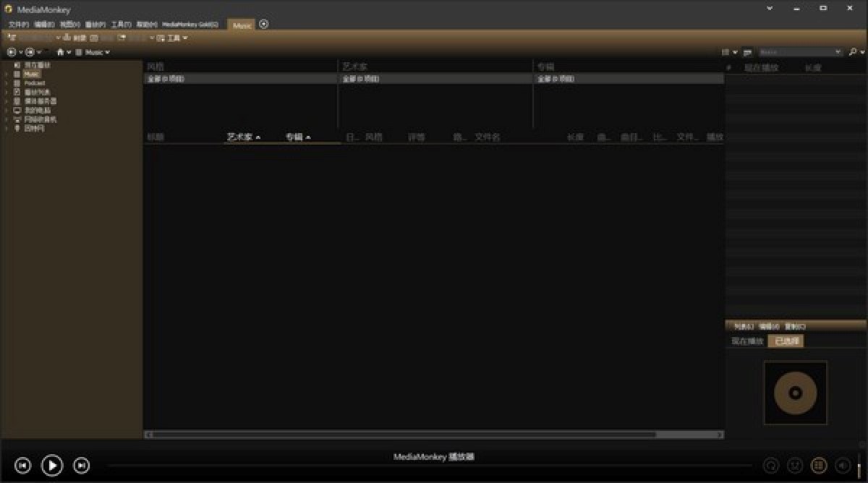Screen dimensions: 868x483
Task: Toggle the repeat playback button
Action: pyautogui.click(x=772, y=466)
